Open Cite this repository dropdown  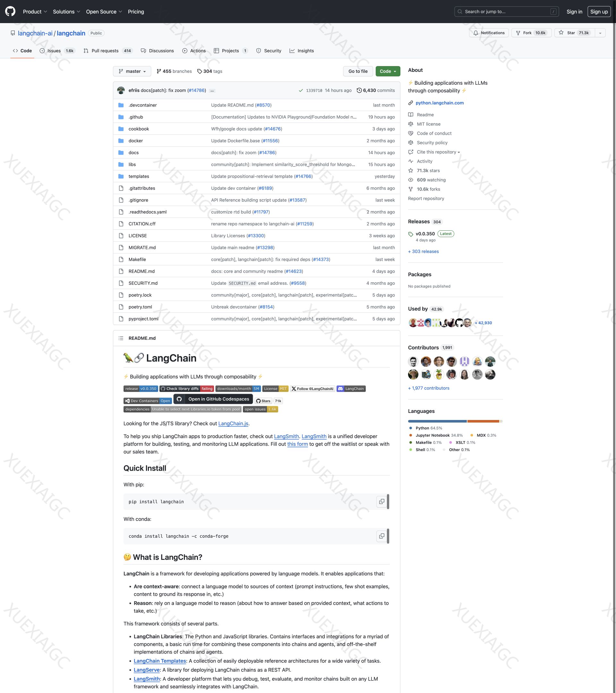click(x=438, y=152)
